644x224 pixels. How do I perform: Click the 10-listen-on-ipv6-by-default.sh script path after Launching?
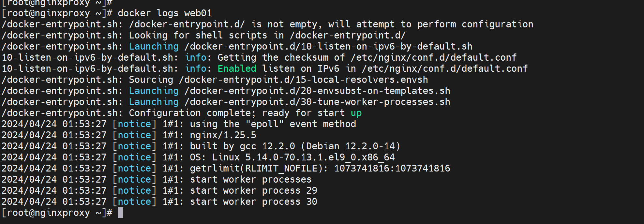click(328, 47)
